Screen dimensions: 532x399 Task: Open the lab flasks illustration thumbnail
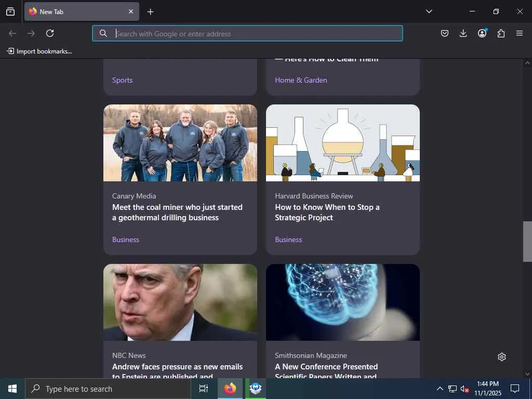coord(343,143)
